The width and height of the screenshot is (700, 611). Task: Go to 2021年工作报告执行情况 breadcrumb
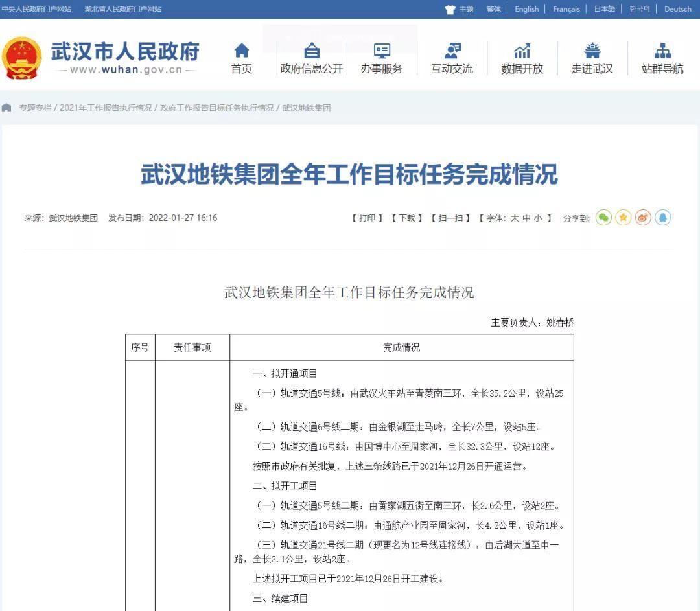(x=106, y=108)
